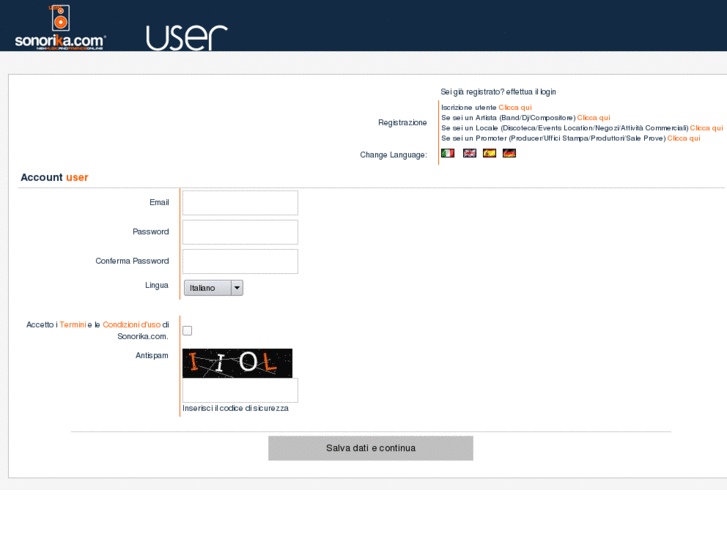Click the sonorika.com logo

coord(60,27)
